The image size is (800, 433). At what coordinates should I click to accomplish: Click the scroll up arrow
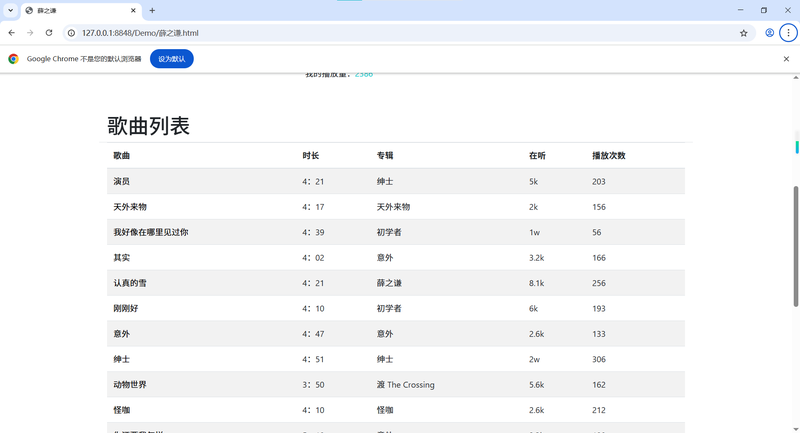click(x=795, y=78)
